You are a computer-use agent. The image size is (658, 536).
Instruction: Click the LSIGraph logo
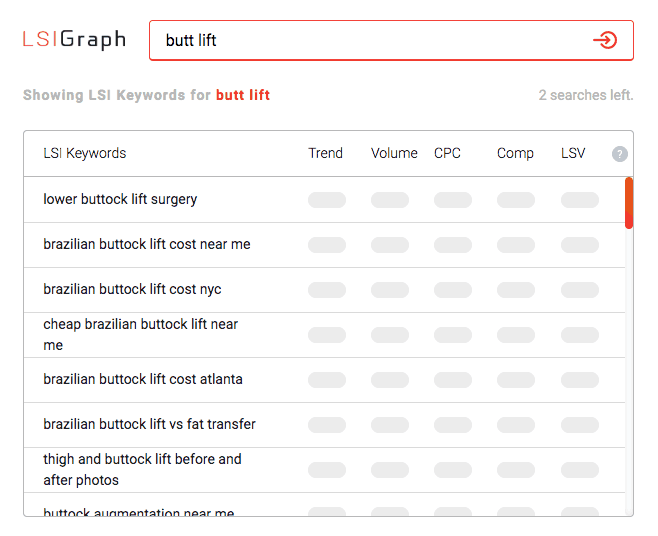[x=74, y=40]
